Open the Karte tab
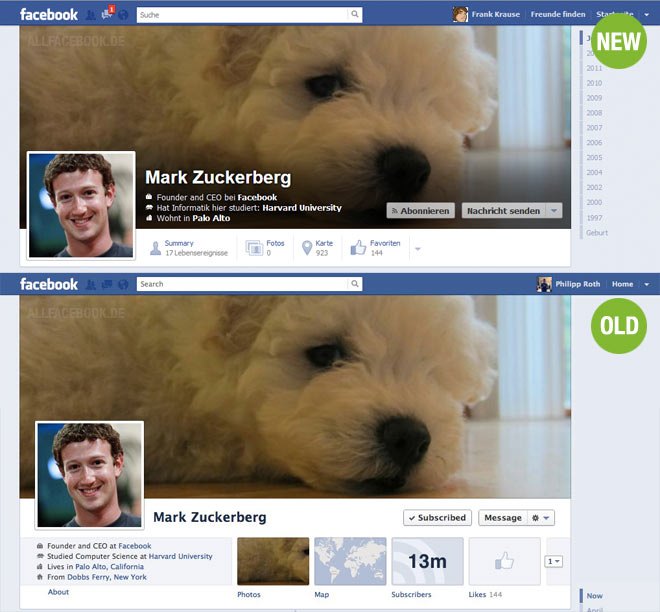 318,248
